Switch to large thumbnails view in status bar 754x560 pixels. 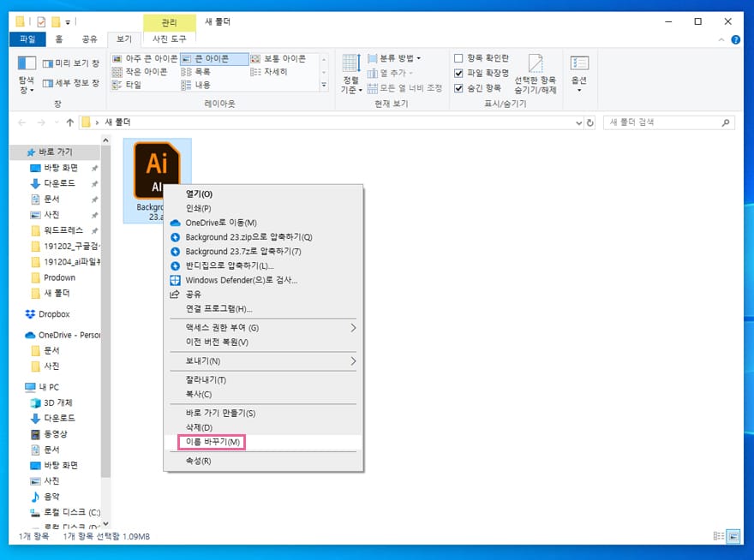pyautogui.click(x=733, y=536)
